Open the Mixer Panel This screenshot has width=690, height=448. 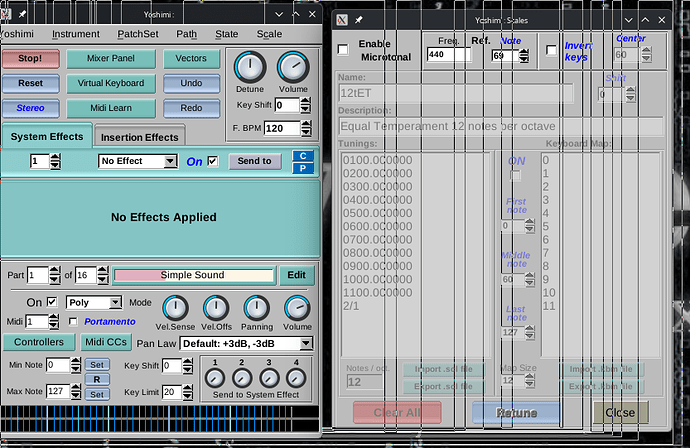[x=111, y=59]
